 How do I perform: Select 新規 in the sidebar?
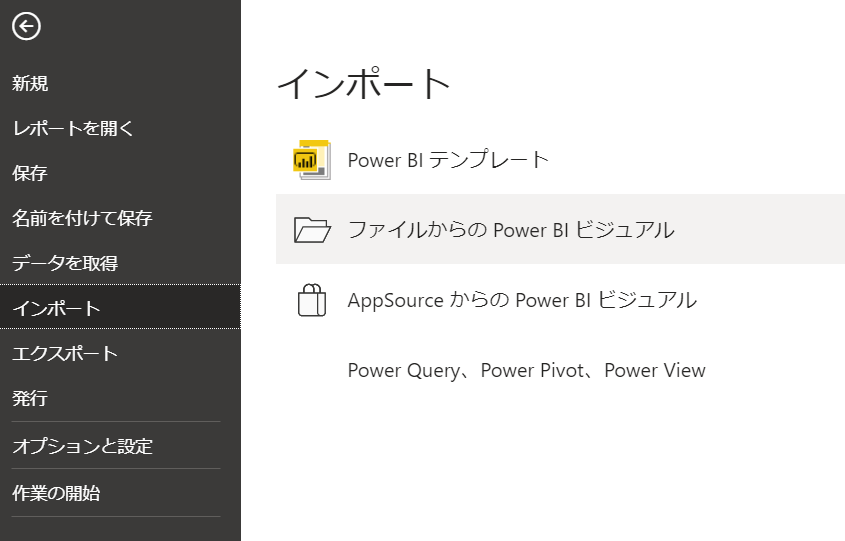(x=30, y=84)
